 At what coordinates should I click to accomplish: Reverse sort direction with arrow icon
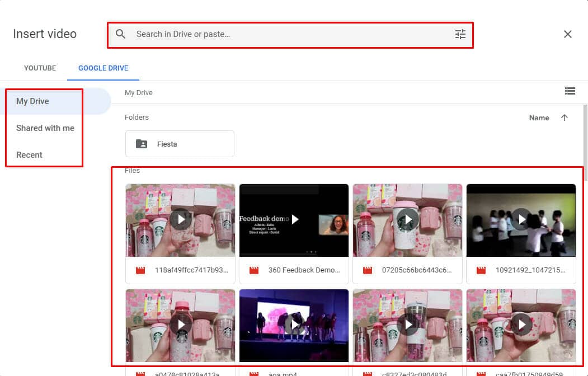564,117
